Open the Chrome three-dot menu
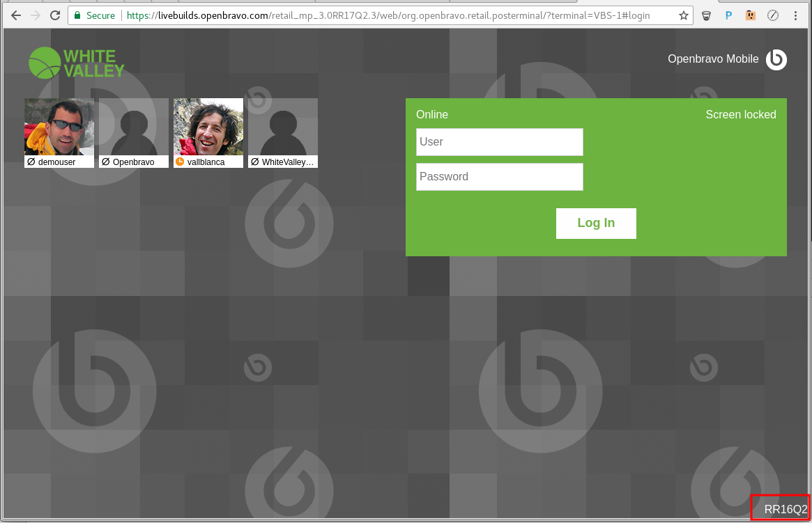Image resolution: width=812 pixels, height=523 pixels. click(x=796, y=15)
